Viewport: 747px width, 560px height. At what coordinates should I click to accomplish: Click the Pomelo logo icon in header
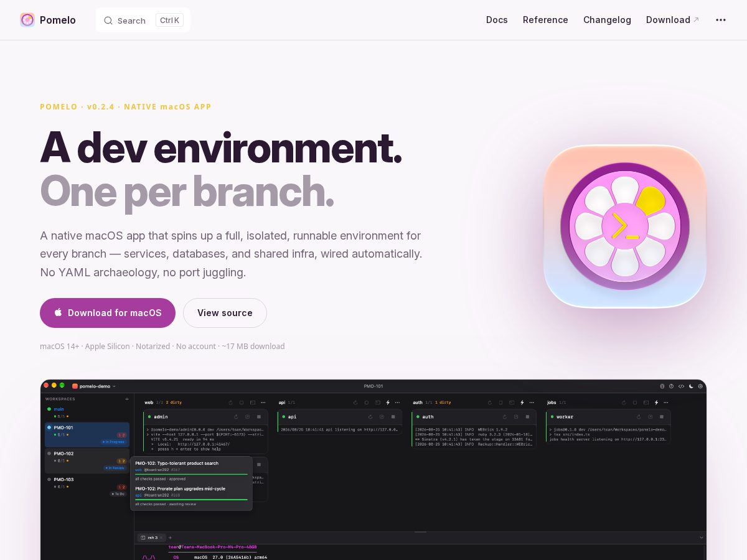coord(27,20)
